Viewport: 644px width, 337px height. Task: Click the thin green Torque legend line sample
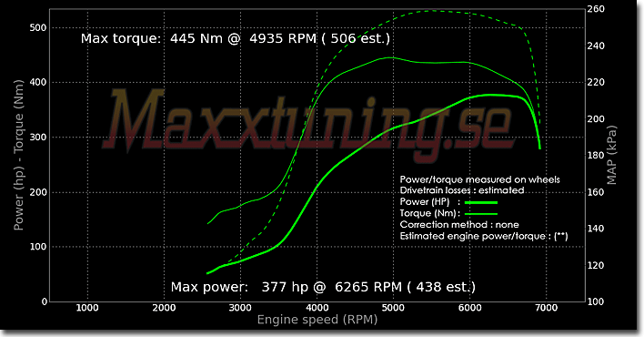pyautogui.click(x=481, y=214)
